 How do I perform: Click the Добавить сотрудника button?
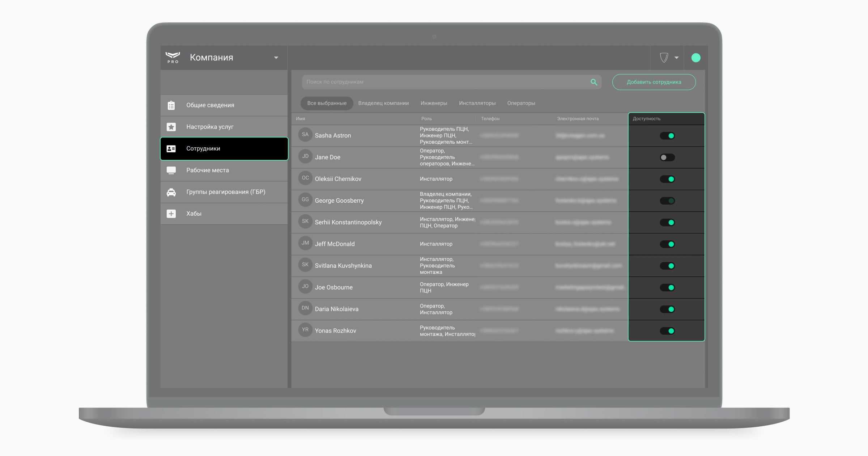(x=654, y=82)
